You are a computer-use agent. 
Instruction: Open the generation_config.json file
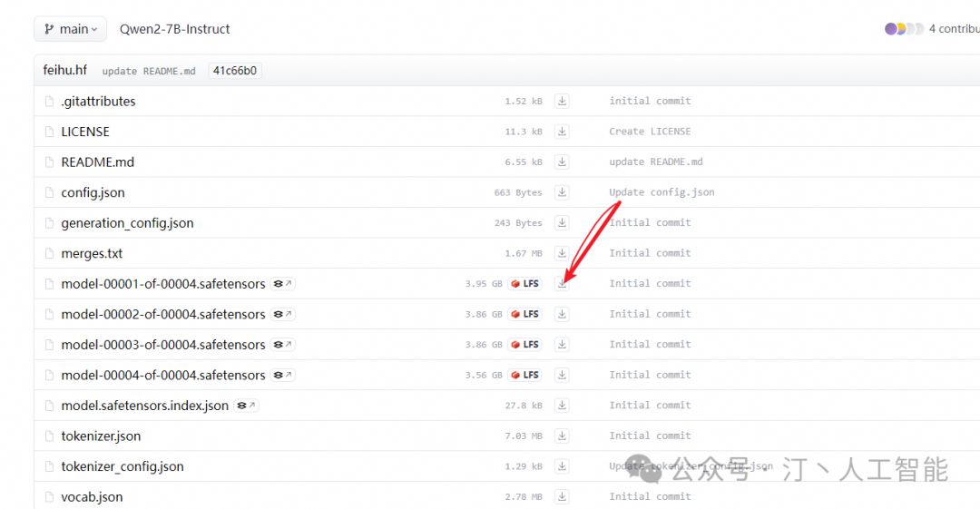pos(128,223)
